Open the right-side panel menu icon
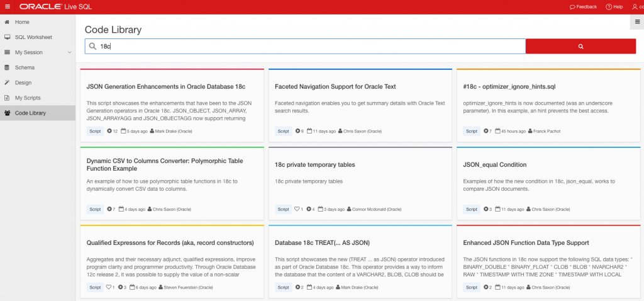The width and height of the screenshot is (644, 301). click(636, 21)
